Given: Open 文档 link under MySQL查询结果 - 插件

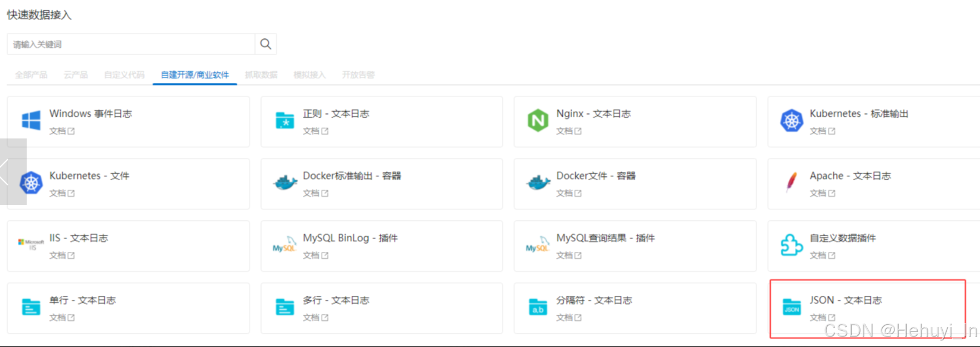Looking at the screenshot, I should pos(569,255).
